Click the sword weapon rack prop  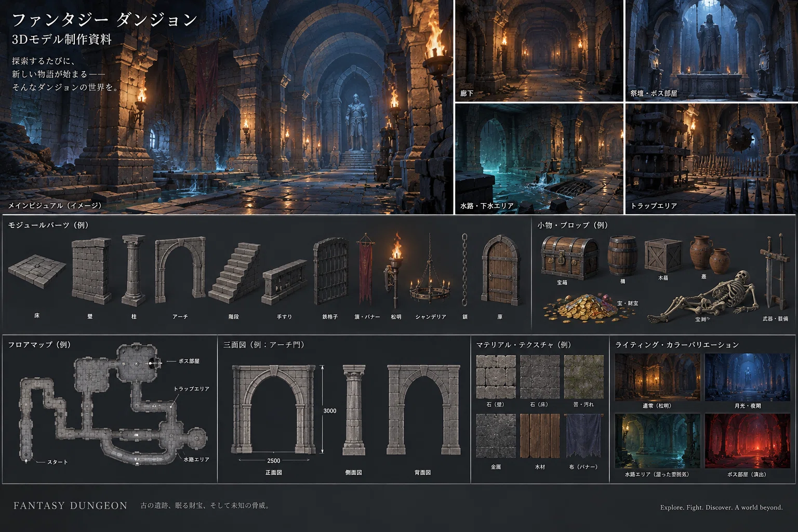[x=775, y=272]
